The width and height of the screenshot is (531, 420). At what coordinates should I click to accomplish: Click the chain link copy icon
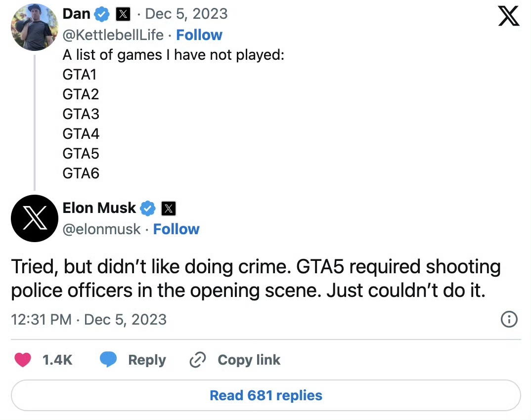(x=198, y=360)
